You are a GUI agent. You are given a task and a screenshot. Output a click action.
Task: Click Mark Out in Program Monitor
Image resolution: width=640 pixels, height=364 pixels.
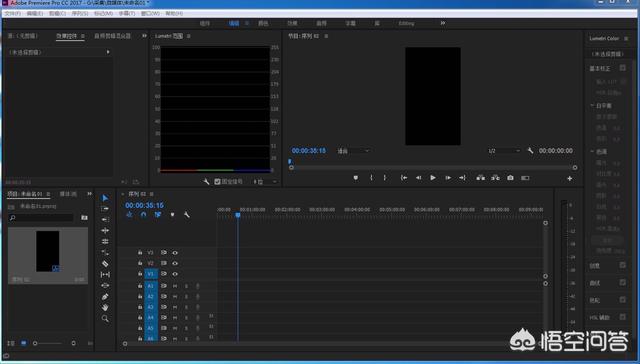(384, 178)
